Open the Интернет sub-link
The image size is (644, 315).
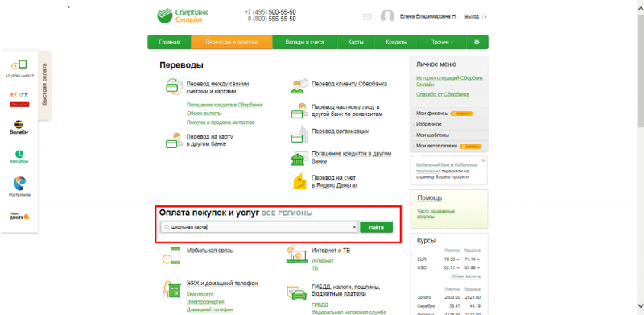323,261
